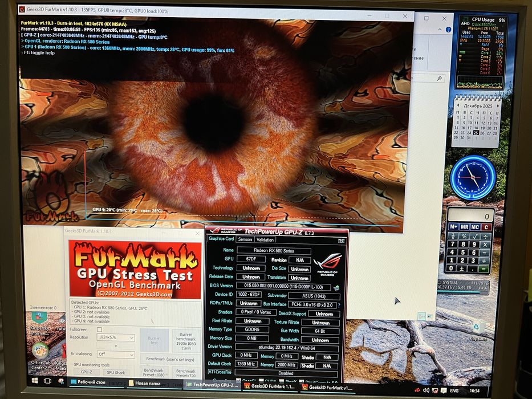Click the search magnifier in the Explorer window

coord(439,79)
